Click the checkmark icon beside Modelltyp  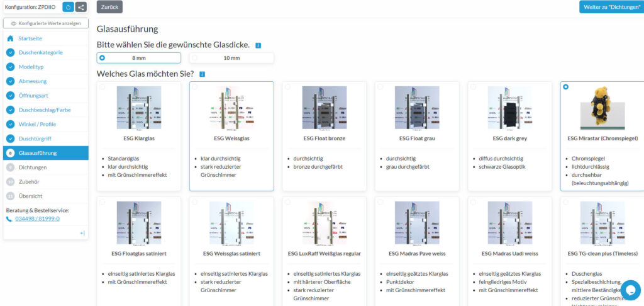tap(10, 67)
